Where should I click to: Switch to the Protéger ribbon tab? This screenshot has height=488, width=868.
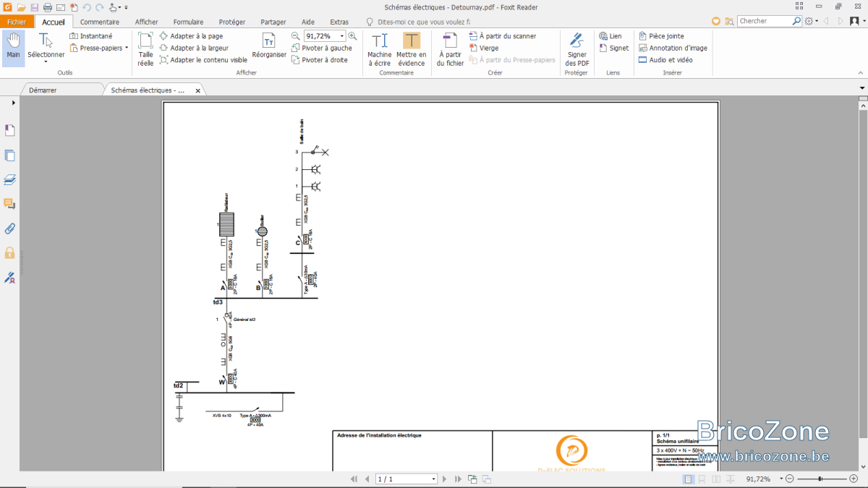[232, 22]
